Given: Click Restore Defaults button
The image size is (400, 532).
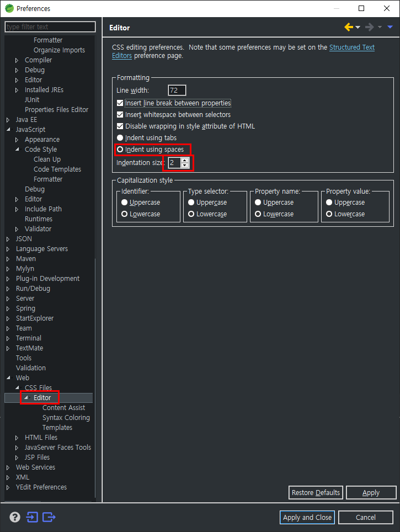Looking at the screenshot, I should click(x=316, y=492).
